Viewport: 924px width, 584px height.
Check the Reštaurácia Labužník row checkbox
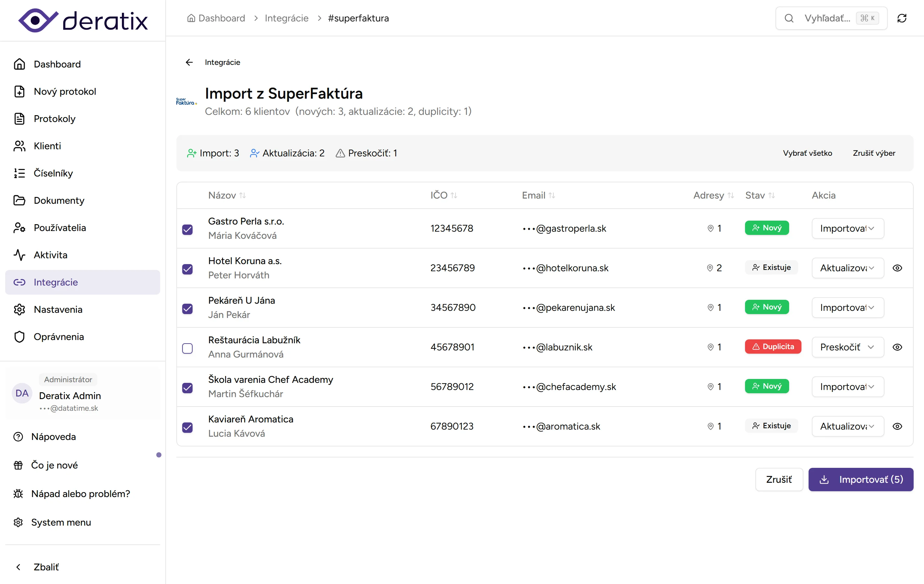click(187, 348)
